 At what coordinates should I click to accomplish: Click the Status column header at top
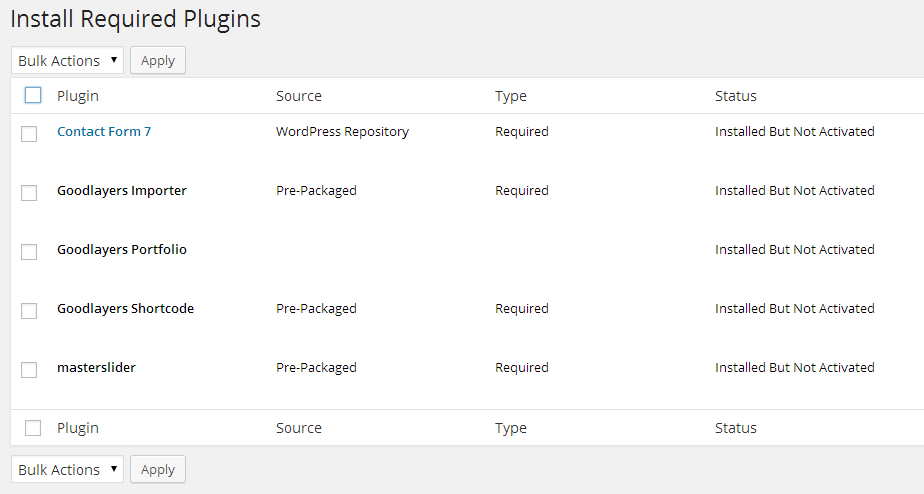[x=735, y=96]
